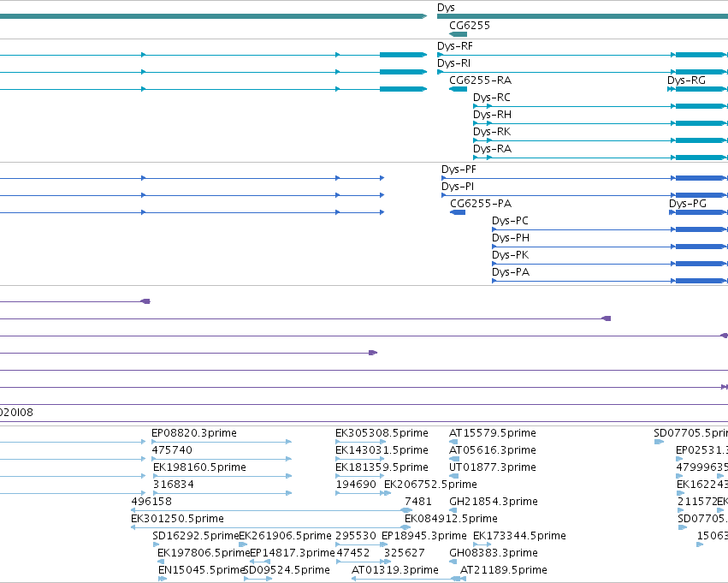This screenshot has width=728, height=583.
Task: Click the 194690 feature label
Action: pos(356,485)
